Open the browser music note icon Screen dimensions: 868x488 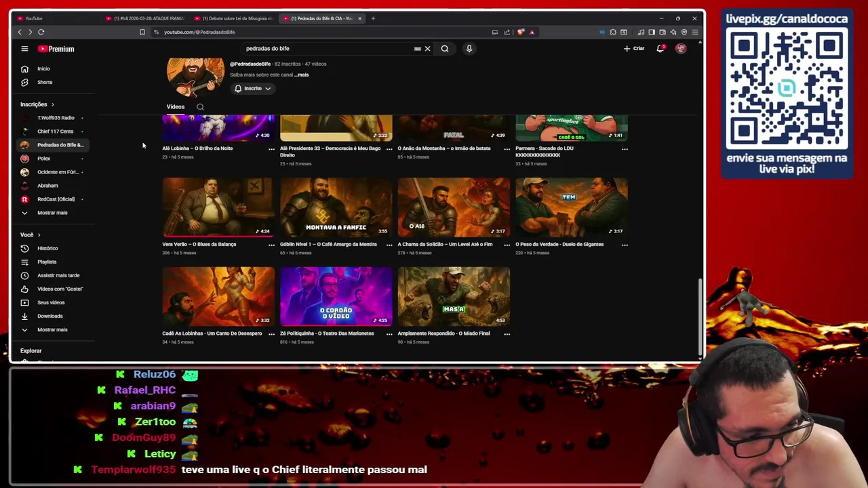[x=641, y=32]
